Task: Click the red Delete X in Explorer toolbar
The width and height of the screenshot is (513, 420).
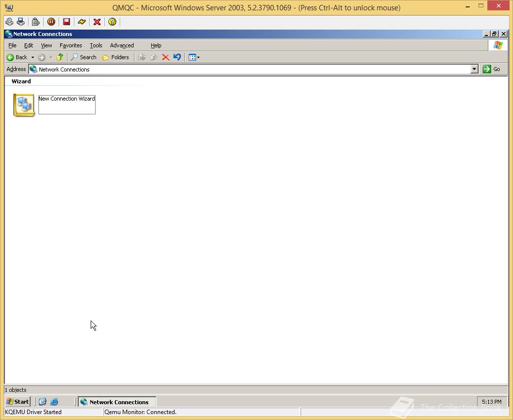Action: tap(166, 57)
